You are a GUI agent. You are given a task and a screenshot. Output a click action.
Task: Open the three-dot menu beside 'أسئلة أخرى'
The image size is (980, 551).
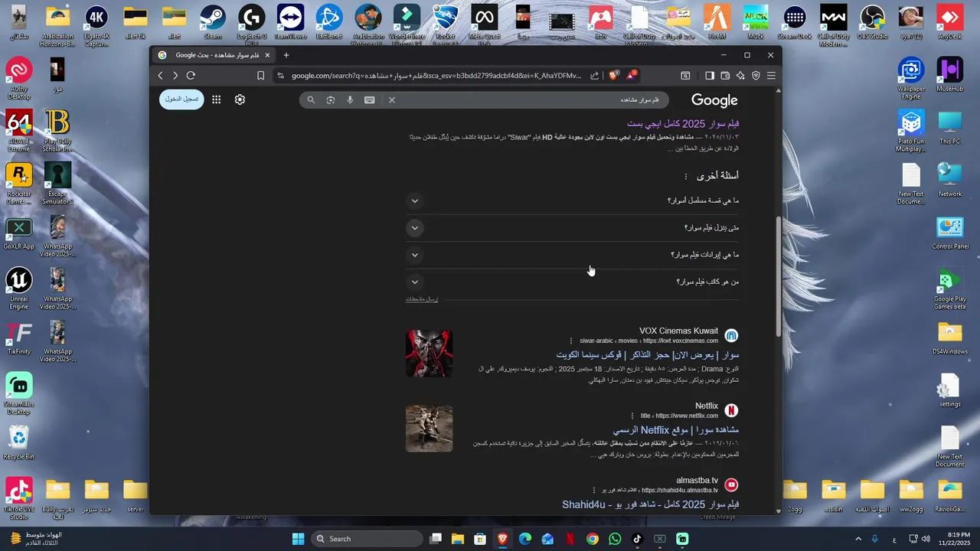686,176
